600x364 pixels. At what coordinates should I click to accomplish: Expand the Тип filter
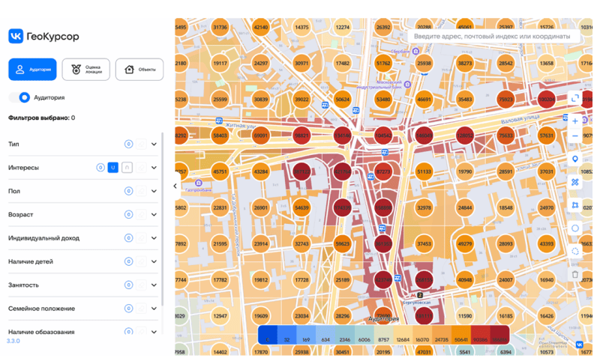[x=154, y=145]
